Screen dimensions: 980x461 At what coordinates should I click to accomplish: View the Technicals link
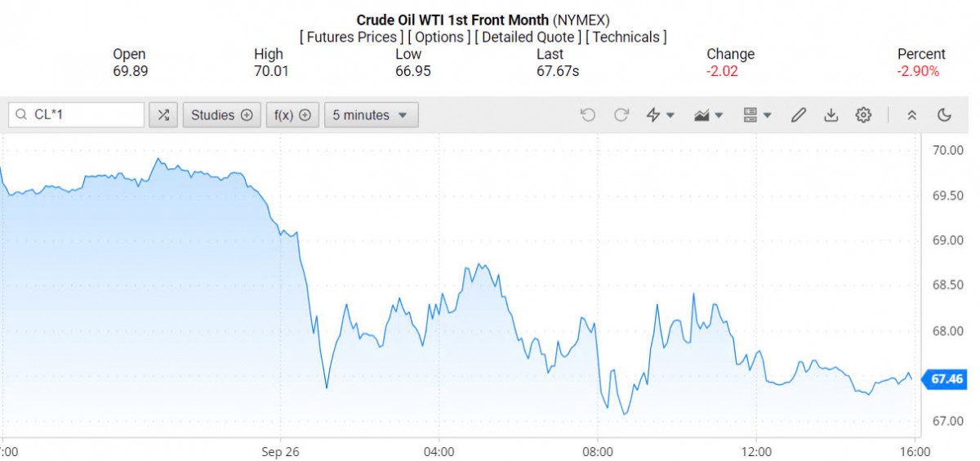click(x=626, y=37)
